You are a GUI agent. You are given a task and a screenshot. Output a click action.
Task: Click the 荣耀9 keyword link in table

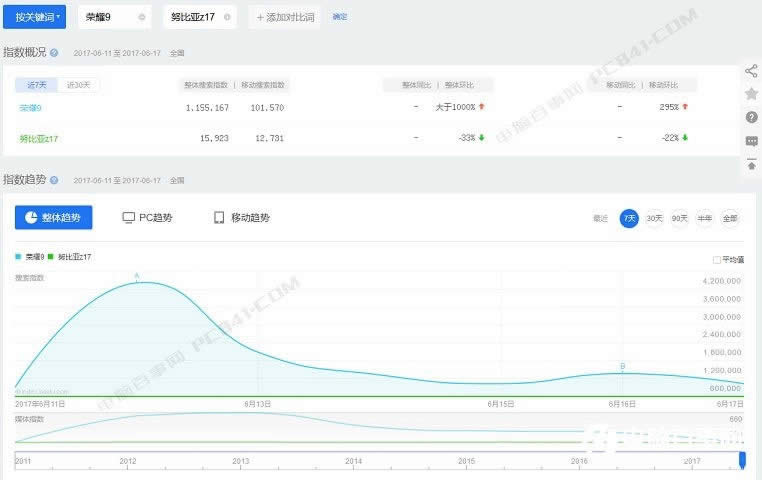click(x=30, y=108)
